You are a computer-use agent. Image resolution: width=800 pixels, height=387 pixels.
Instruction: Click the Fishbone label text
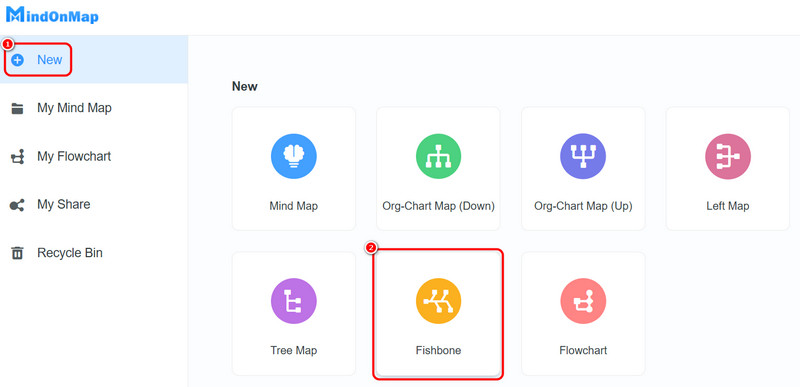pyautogui.click(x=438, y=351)
